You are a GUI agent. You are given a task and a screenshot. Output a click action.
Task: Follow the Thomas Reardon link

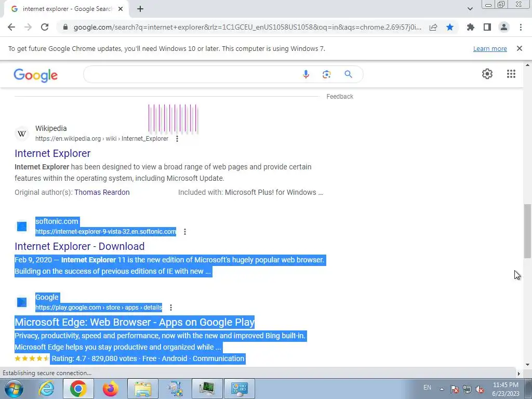tap(102, 192)
